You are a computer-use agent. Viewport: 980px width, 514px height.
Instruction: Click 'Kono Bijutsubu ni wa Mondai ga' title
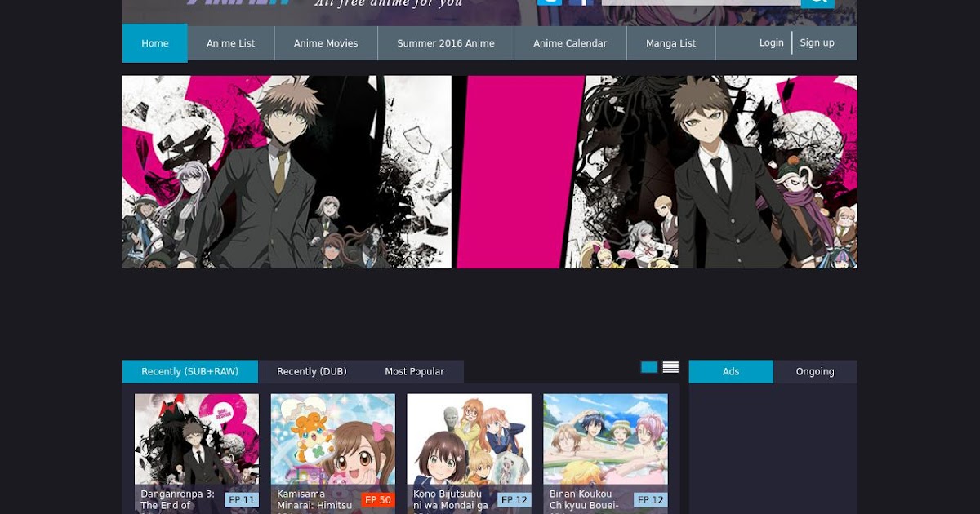[451, 499]
